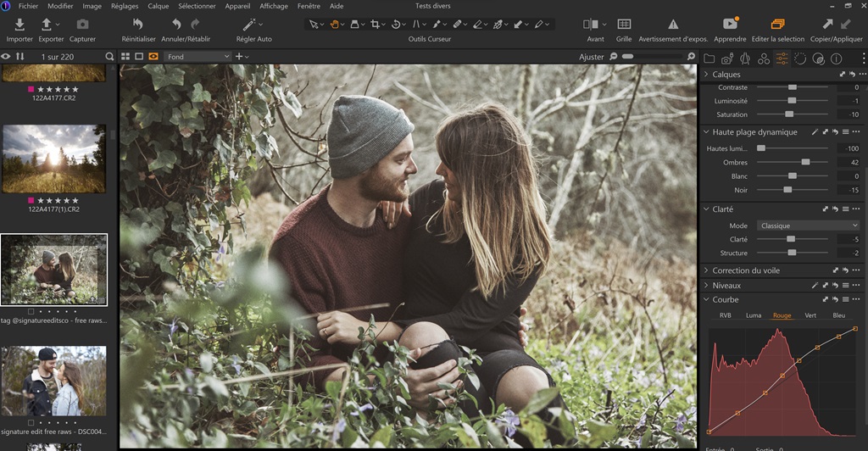This screenshot has width=868, height=451.
Task: Click the Copier/Appliquer button
Action: coord(836,30)
